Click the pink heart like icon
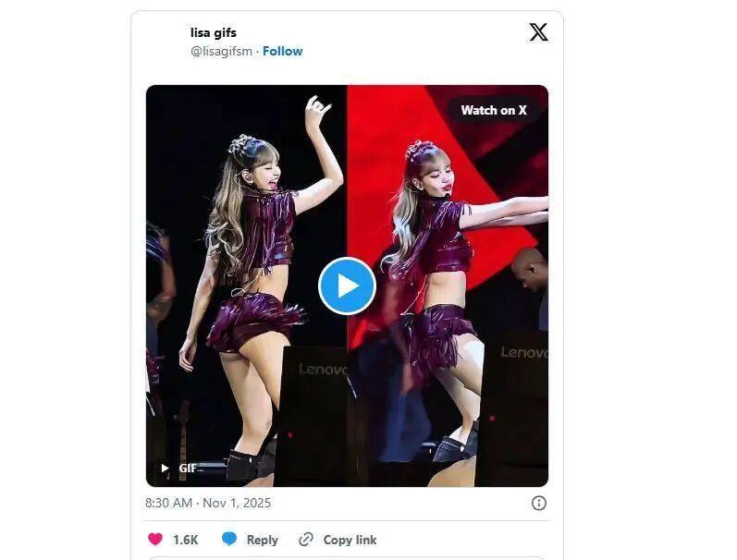Image resolution: width=737 pixels, height=560 pixels. 155,540
